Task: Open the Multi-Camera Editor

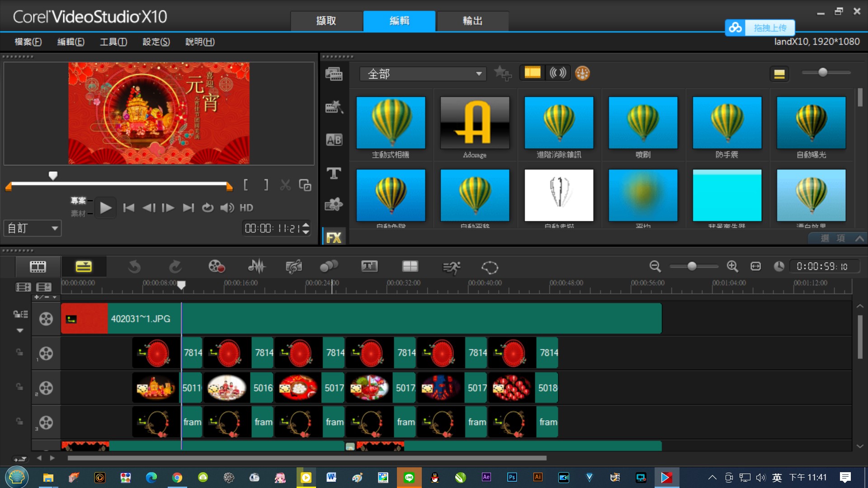Action: coord(410,267)
